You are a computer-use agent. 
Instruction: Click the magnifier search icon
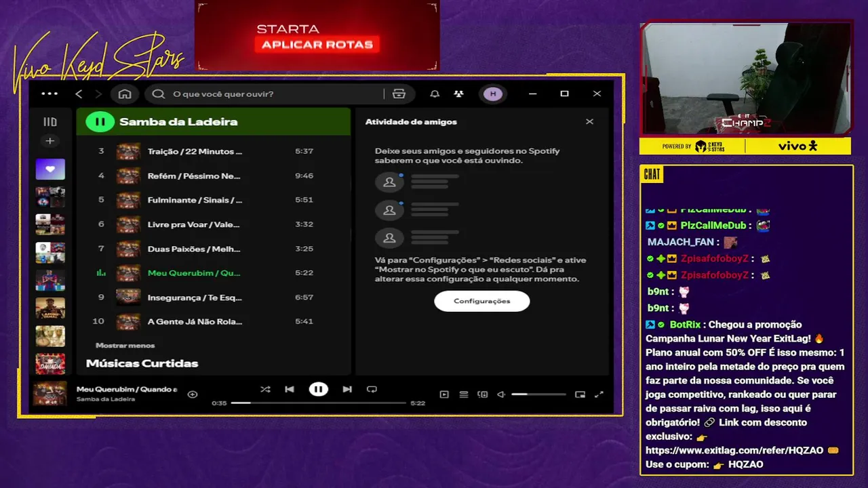[x=159, y=94]
